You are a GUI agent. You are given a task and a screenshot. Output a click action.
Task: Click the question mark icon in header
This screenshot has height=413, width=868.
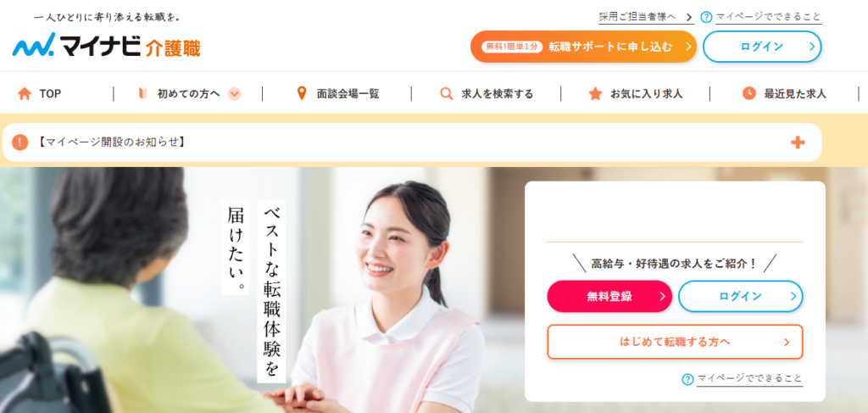(x=706, y=17)
